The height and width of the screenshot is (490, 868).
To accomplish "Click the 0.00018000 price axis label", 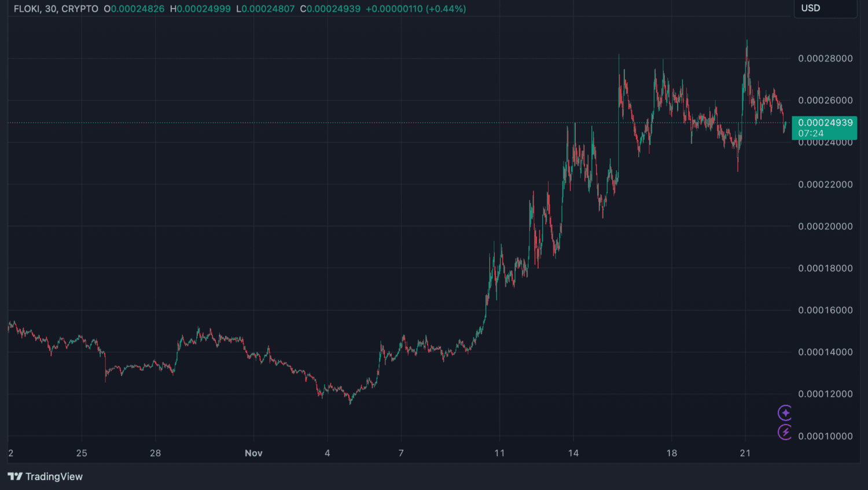I will (x=825, y=268).
